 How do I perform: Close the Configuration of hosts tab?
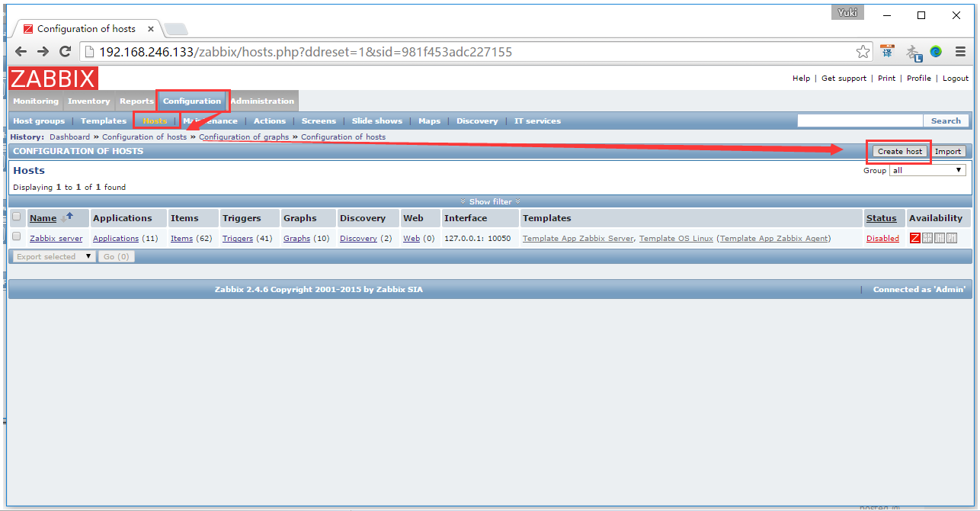(x=150, y=29)
